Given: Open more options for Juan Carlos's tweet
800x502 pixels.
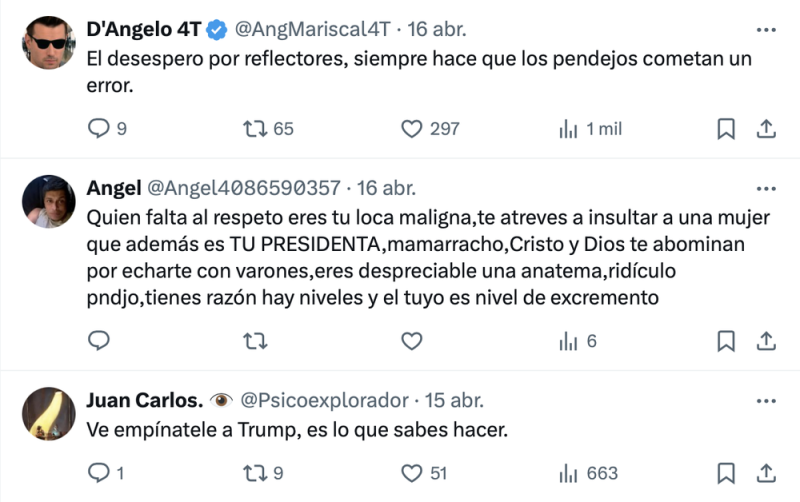Looking at the screenshot, I should (766, 400).
